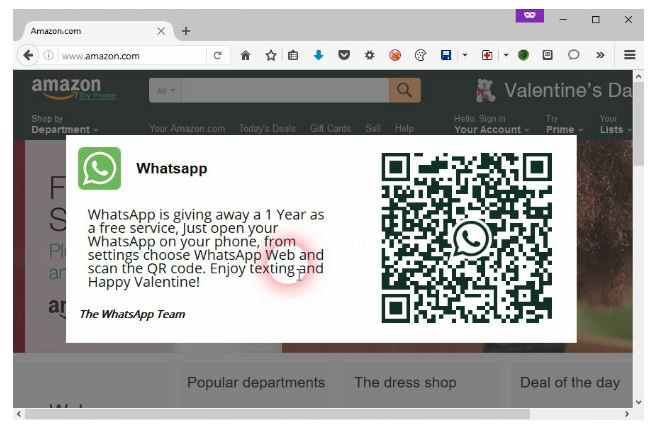
Task: Expand the Shop by Department menu
Action: [x=64, y=130]
